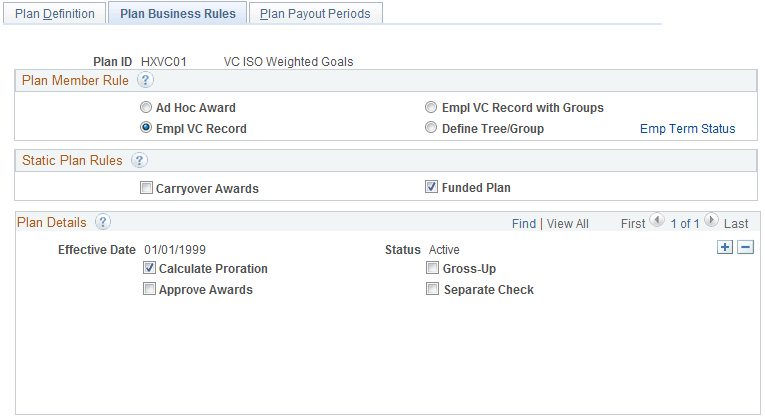
Task: Open the Emp Term Status link
Action: point(687,129)
